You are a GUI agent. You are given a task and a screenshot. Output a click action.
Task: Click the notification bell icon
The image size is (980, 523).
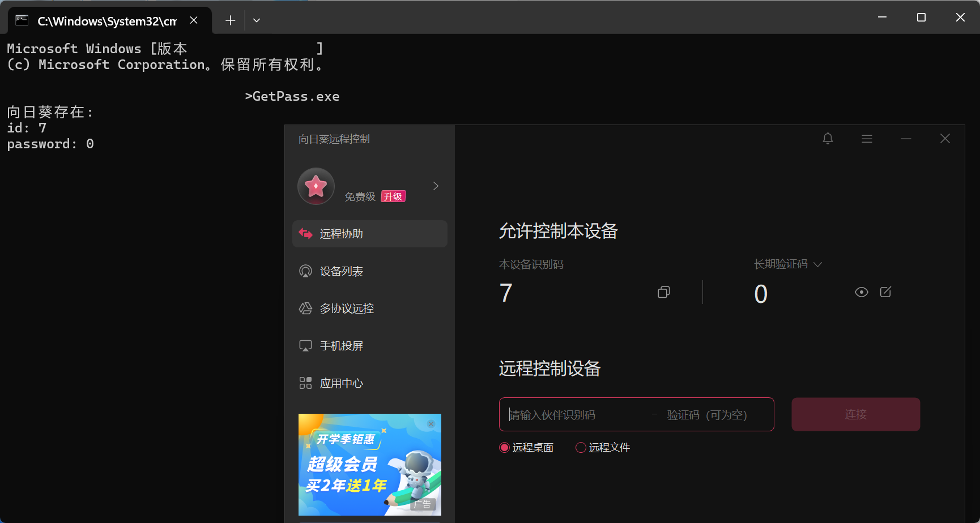(x=828, y=139)
